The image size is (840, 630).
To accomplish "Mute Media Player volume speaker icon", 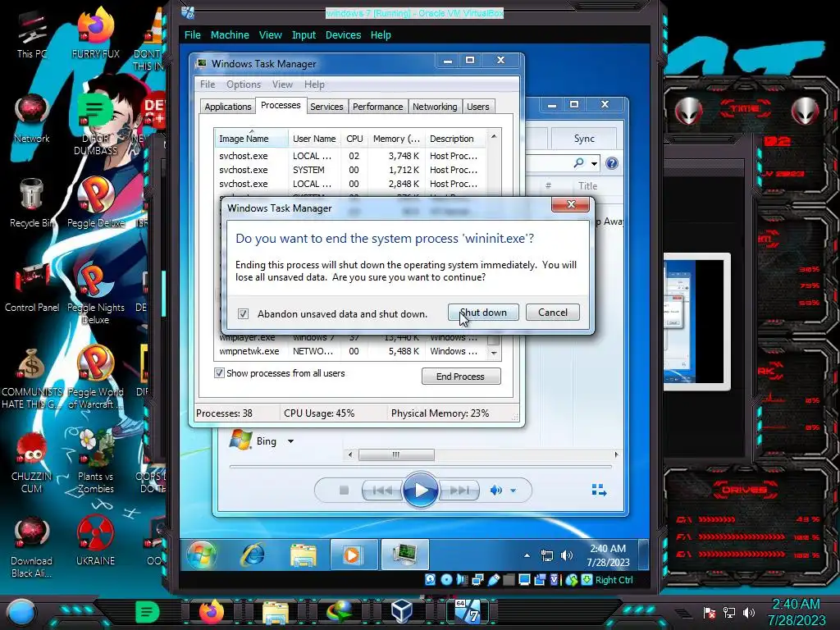I will pos(495,491).
